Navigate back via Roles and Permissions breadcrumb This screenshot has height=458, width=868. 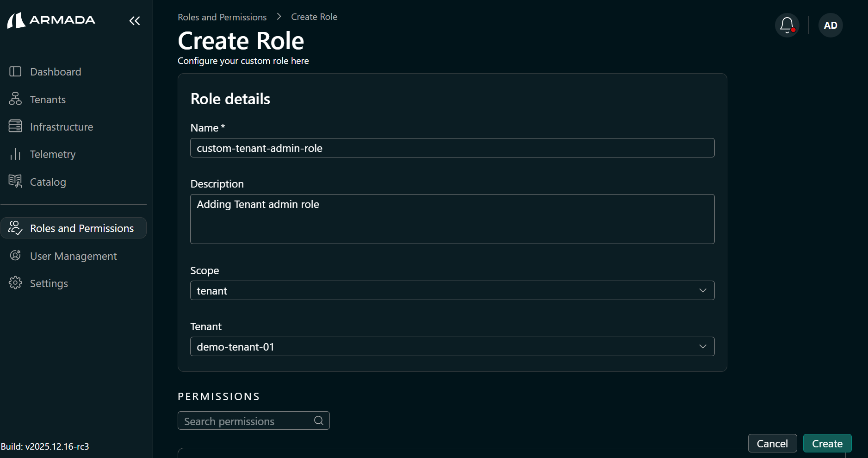tap(222, 17)
